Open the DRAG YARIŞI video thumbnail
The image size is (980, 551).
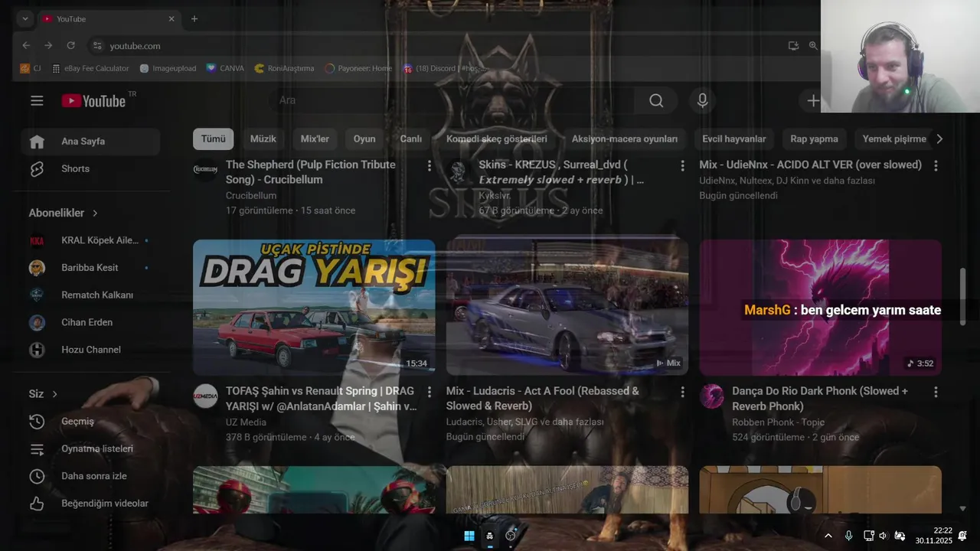click(314, 308)
